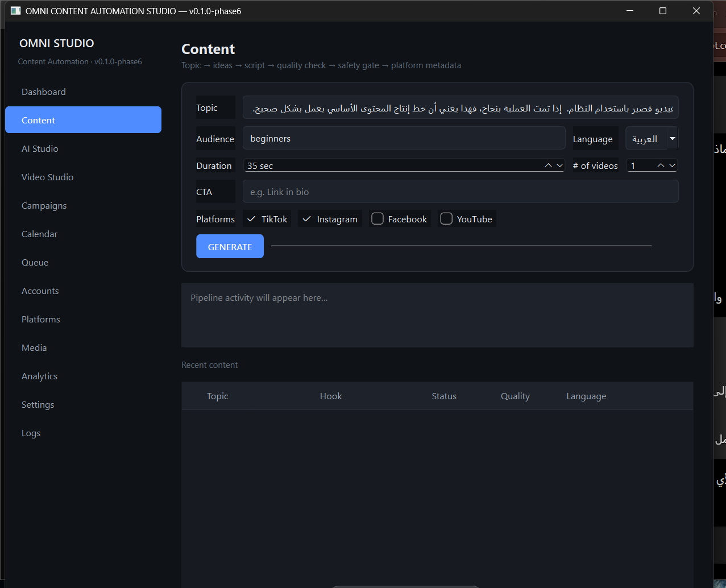Viewport: 726px width, 588px height.
Task: Close the OMNI Studio window
Action: click(696, 11)
